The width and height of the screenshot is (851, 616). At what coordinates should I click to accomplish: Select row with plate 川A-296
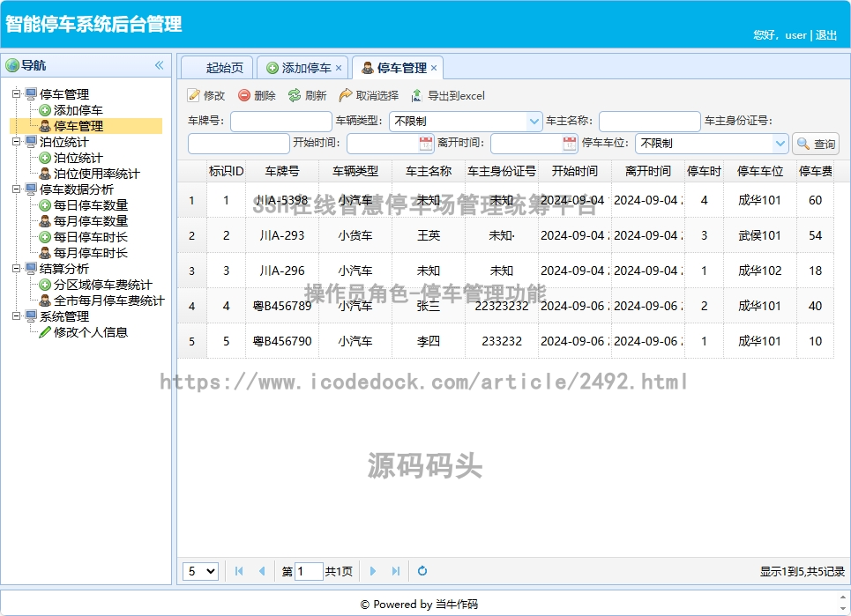click(505, 271)
